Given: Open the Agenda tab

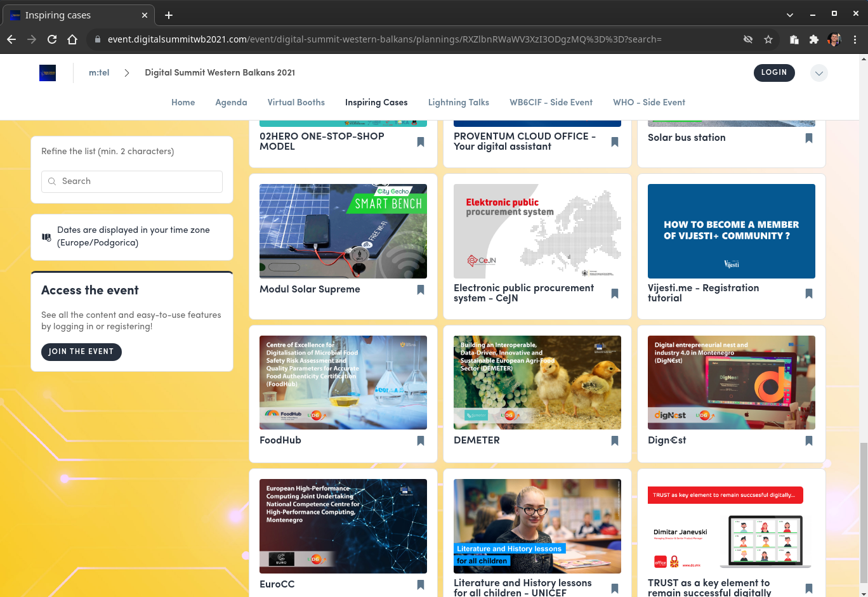Looking at the screenshot, I should coord(231,102).
